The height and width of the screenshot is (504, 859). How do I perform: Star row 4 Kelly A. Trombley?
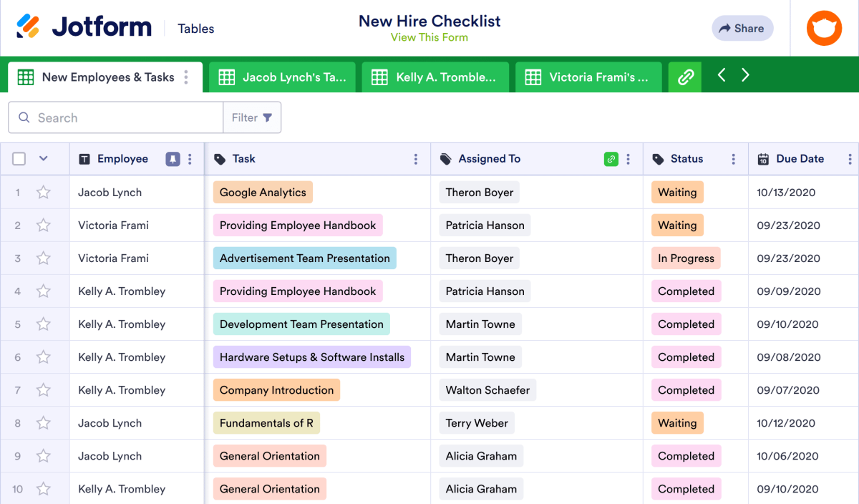(x=44, y=291)
